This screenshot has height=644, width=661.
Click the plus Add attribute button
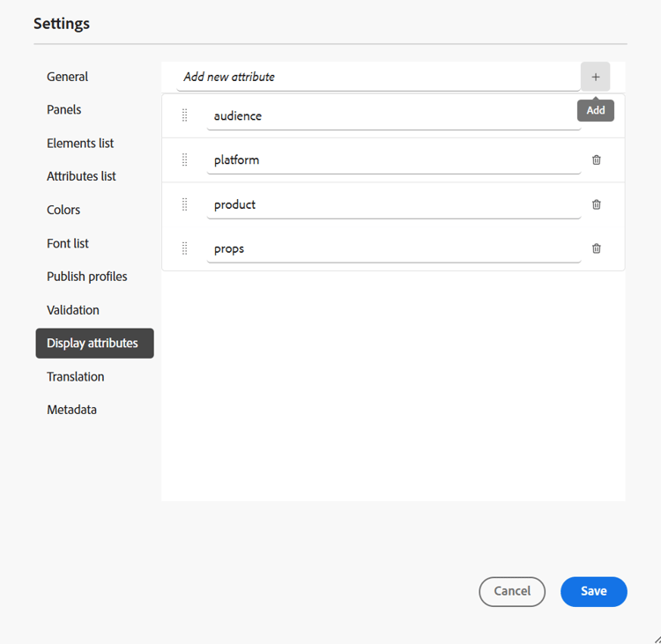(x=595, y=77)
